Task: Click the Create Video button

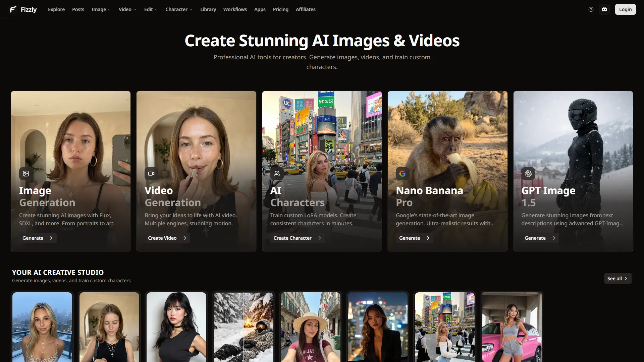Action: coord(167,238)
